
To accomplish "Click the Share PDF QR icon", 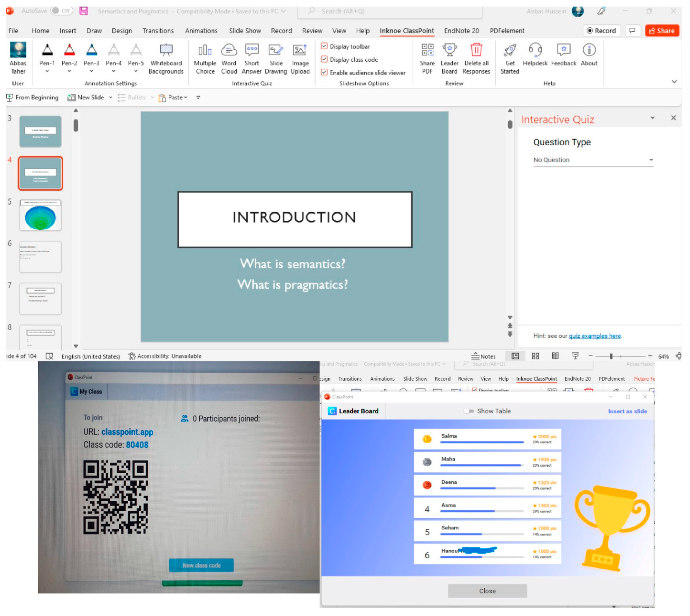I will pos(427,50).
